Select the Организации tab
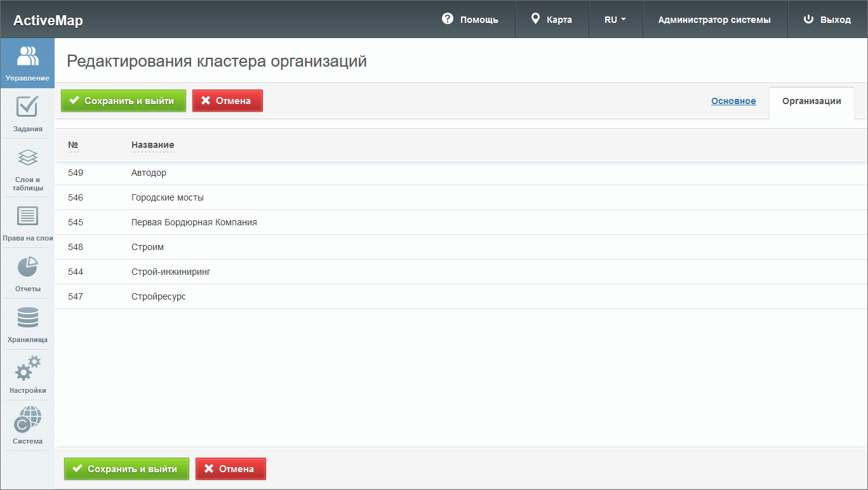Screen dimensions: 868x490 [x=811, y=101]
